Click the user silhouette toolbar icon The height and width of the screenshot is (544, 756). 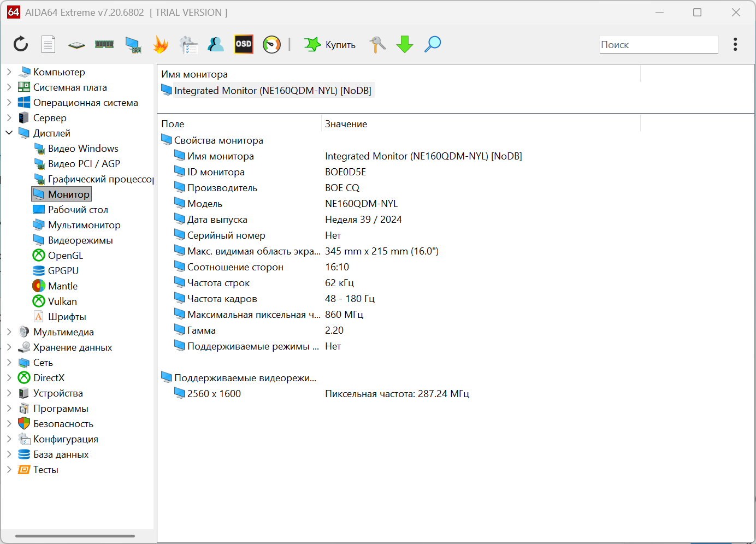tap(216, 44)
